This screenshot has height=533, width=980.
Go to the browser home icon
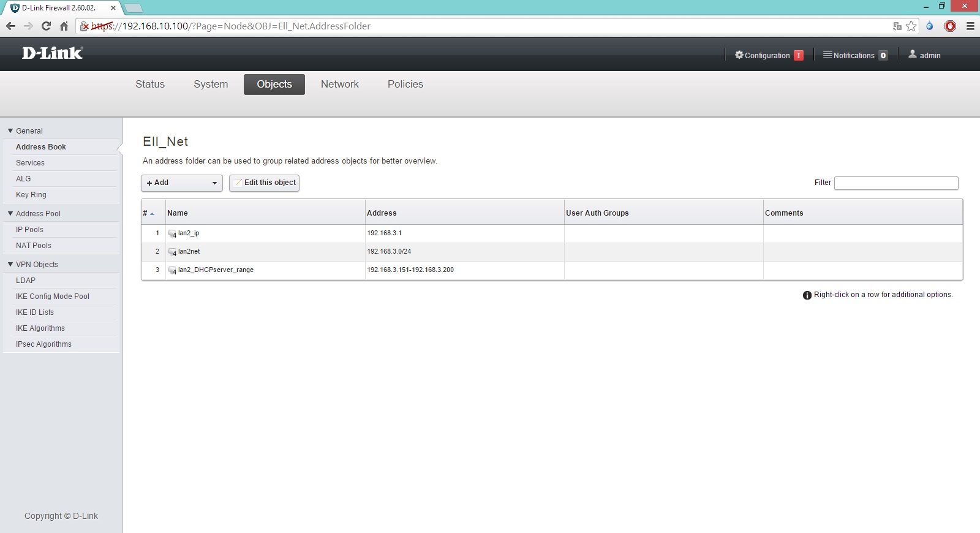[64, 26]
